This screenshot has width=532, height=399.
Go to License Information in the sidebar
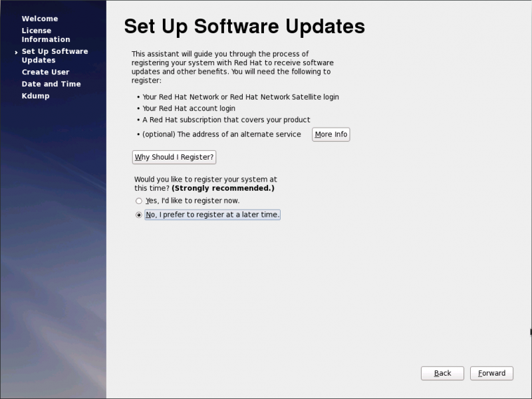(x=45, y=35)
